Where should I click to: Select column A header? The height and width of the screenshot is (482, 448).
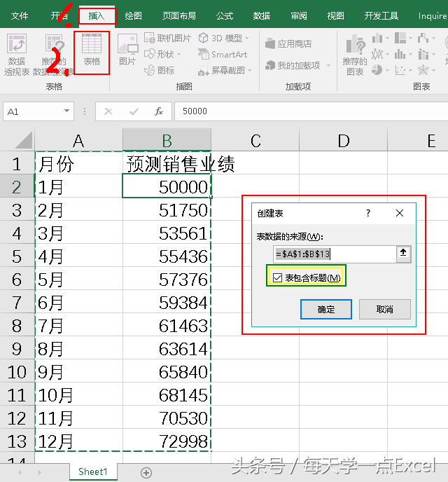coord(78,141)
